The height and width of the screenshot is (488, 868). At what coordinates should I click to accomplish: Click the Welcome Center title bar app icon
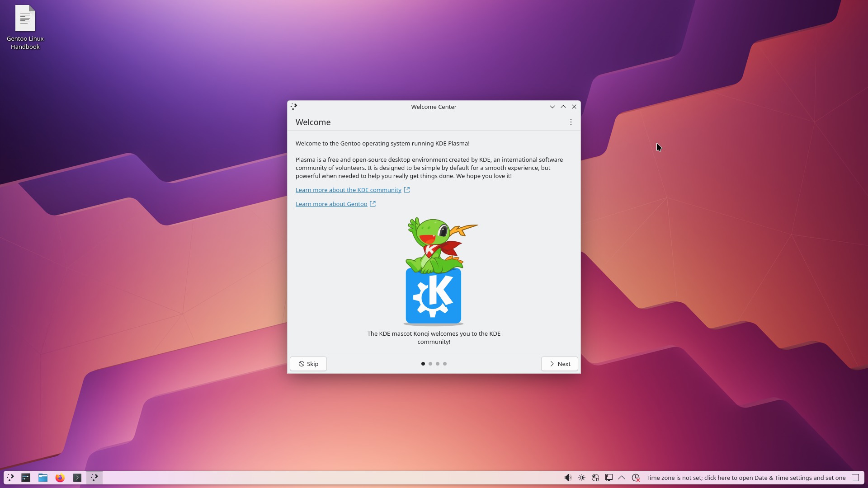pyautogui.click(x=294, y=107)
